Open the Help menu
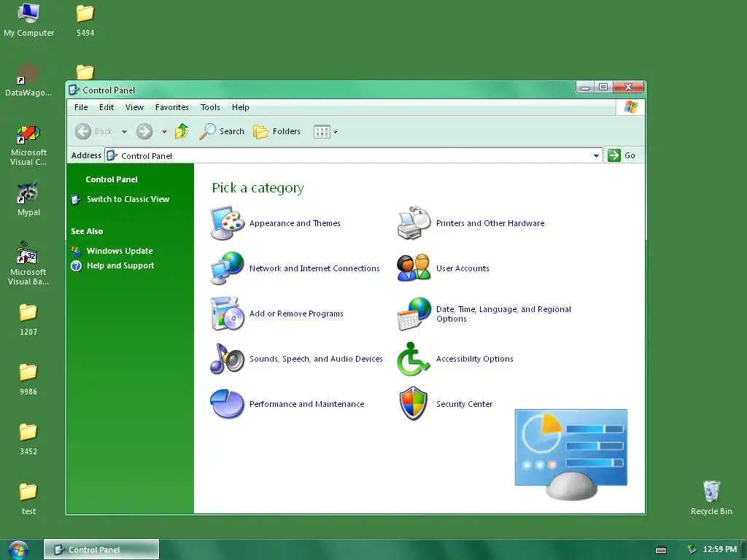Screen dimensions: 747x560 241,107
